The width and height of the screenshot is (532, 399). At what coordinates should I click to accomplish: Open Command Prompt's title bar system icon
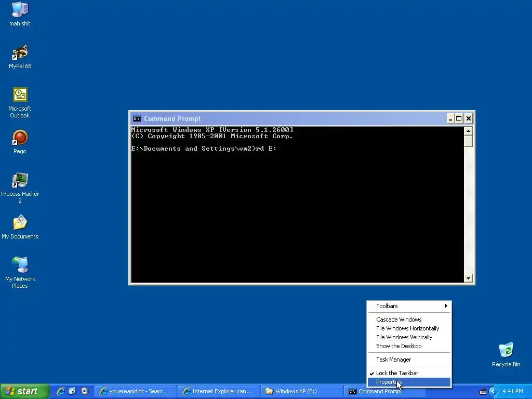click(137, 119)
